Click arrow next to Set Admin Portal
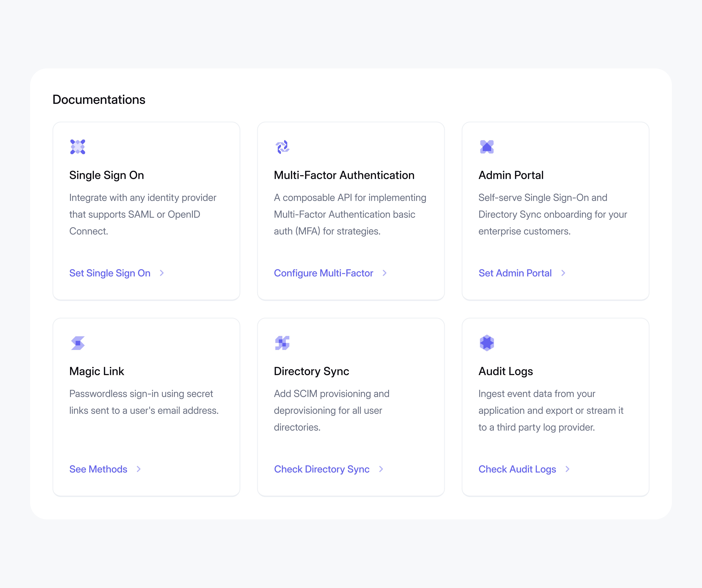 [563, 273]
